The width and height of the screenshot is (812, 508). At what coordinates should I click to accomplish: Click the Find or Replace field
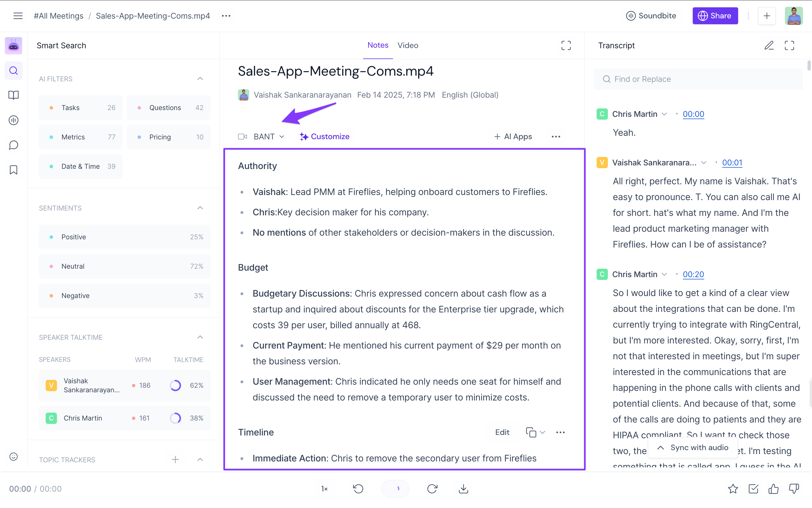[x=698, y=79]
